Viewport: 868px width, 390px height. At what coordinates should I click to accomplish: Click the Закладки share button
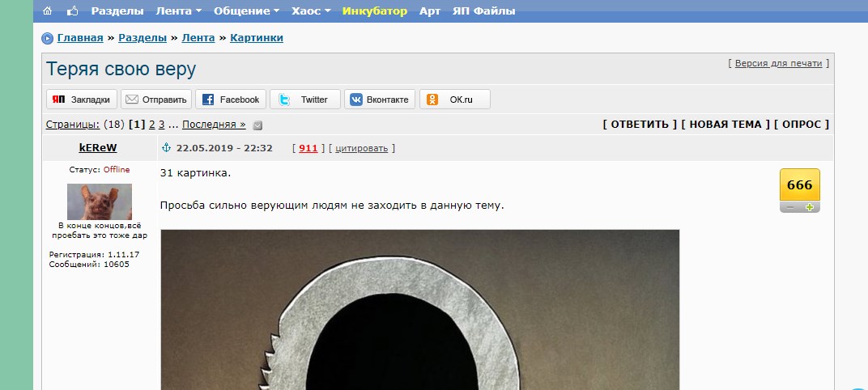point(82,100)
